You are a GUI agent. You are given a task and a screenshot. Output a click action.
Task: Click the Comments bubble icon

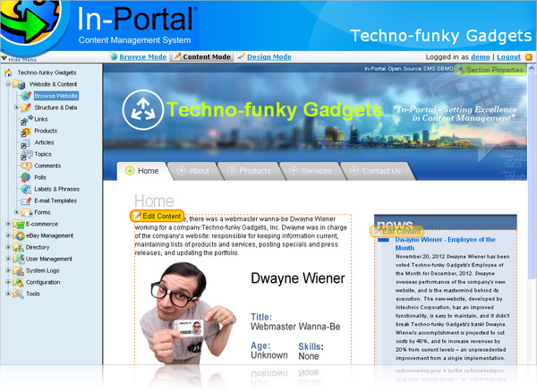[x=26, y=166]
